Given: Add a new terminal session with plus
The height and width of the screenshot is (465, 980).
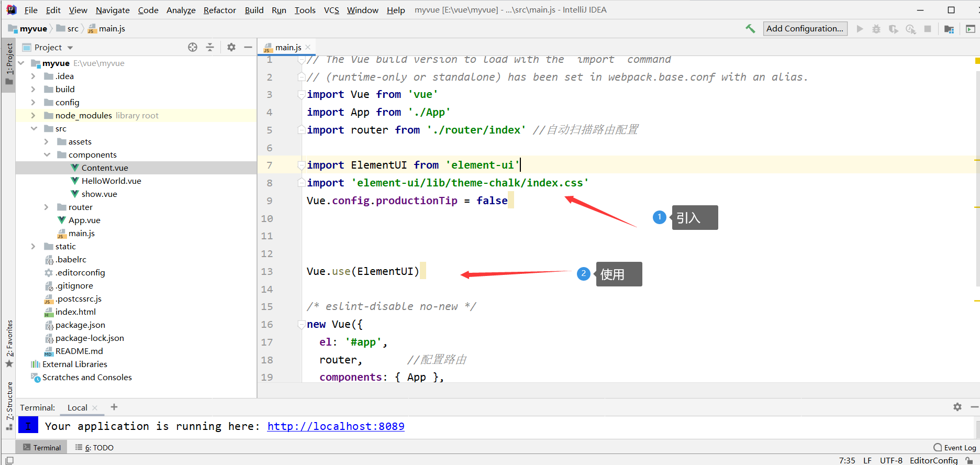Looking at the screenshot, I should pos(114,407).
